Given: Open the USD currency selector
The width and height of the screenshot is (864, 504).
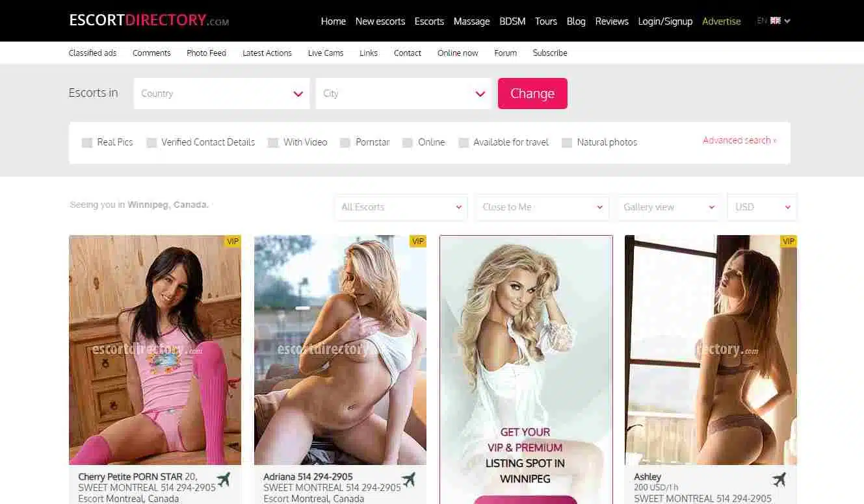Looking at the screenshot, I should 762,207.
